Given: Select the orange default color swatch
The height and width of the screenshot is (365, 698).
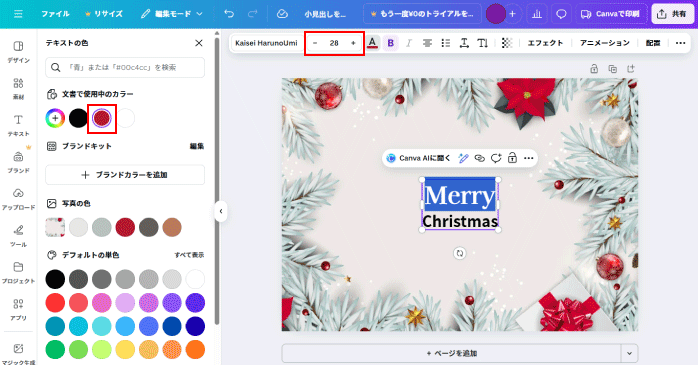Looking at the screenshot, I should pyautogui.click(x=195, y=349).
